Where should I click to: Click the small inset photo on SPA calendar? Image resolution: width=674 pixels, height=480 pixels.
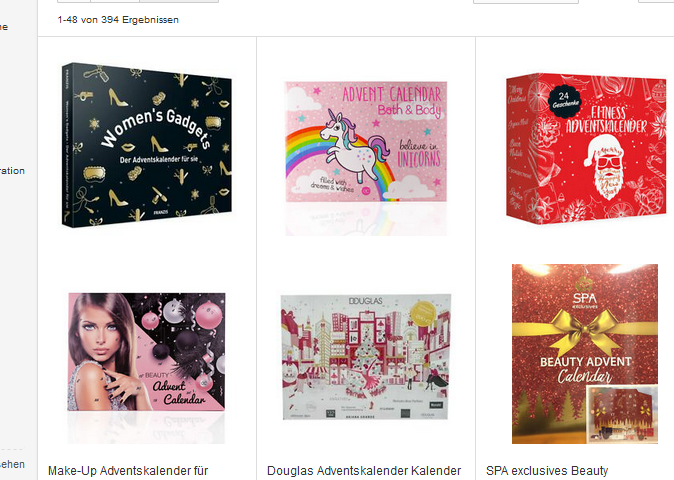[622, 414]
